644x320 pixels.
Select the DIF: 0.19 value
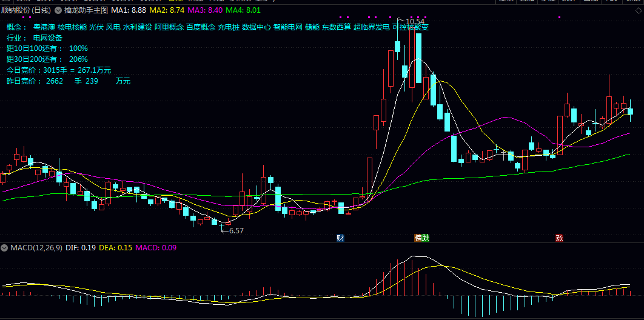(x=81, y=248)
